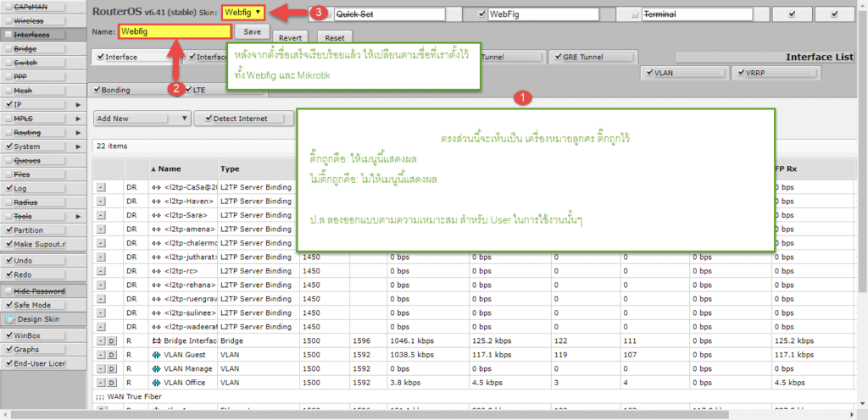This screenshot has height=420, width=868.
Task: Click the Revert button
Action: click(x=290, y=38)
